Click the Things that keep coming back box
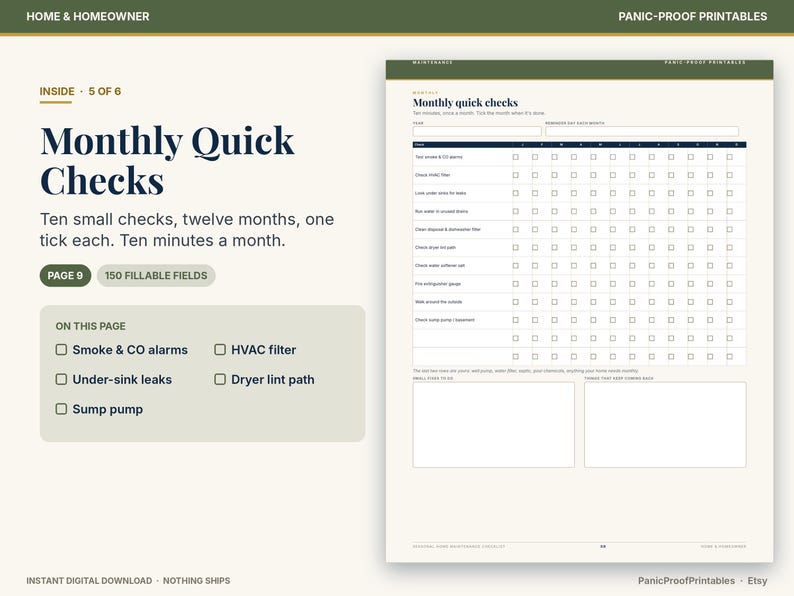The height and width of the screenshot is (596, 794). (665, 424)
